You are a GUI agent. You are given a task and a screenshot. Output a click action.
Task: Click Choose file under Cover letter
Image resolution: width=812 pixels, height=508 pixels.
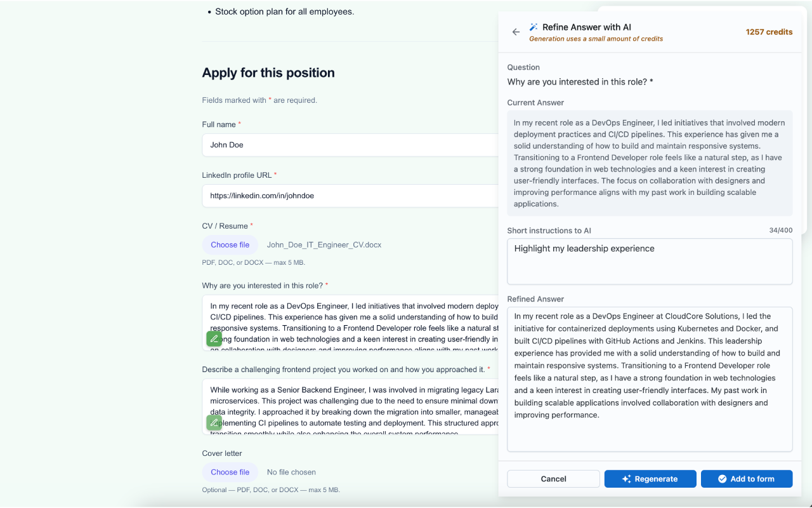pos(230,472)
